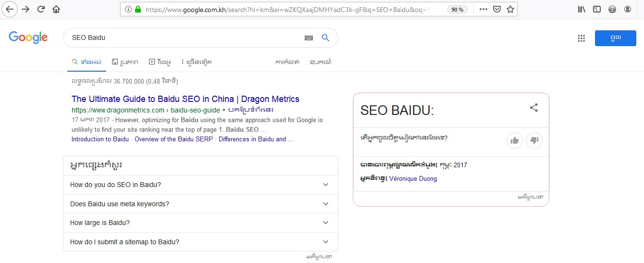Open author Véronique Duong link
The height and width of the screenshot is (263, 644).
pyautogui.click(x=413, y=178)
